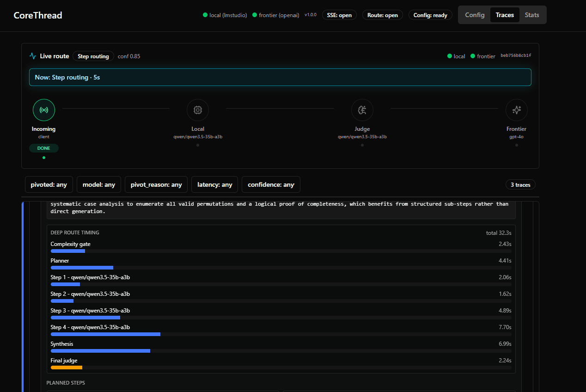Click the frontier indicator in Live route header
The image size is (586, 392).
483,56
